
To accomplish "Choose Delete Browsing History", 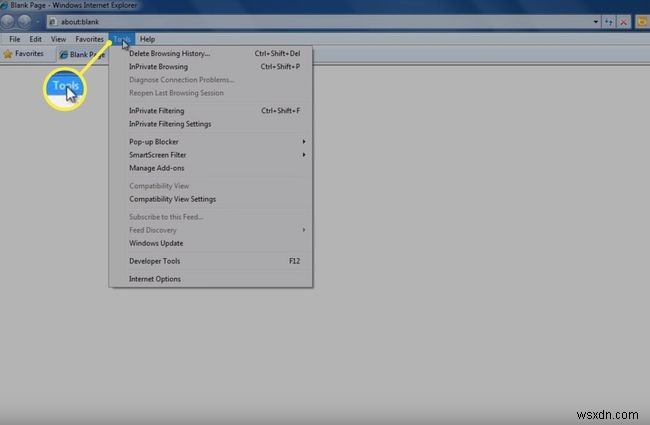I will [x=211, y=53].
